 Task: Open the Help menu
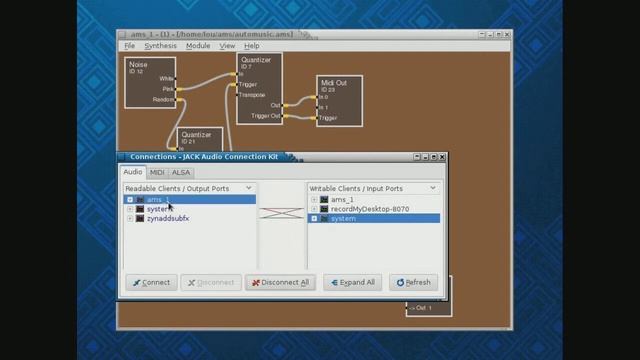(x=251, y=46)
